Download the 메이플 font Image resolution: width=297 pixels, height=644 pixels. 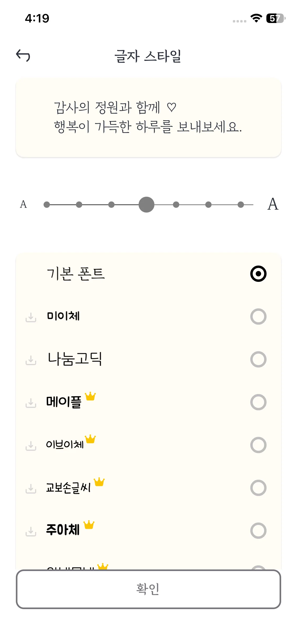(x=31, y=403)
